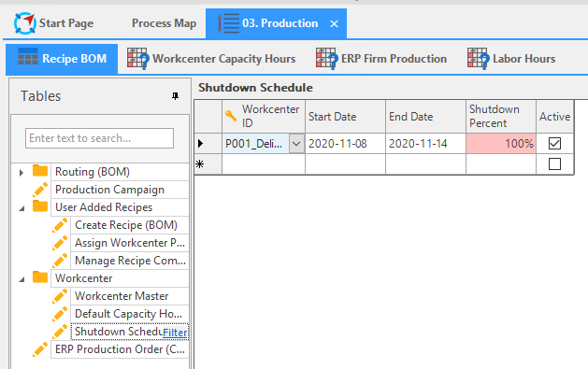Open the Workcenter ID dropdown for P001_Deli

tap(296, 144)
